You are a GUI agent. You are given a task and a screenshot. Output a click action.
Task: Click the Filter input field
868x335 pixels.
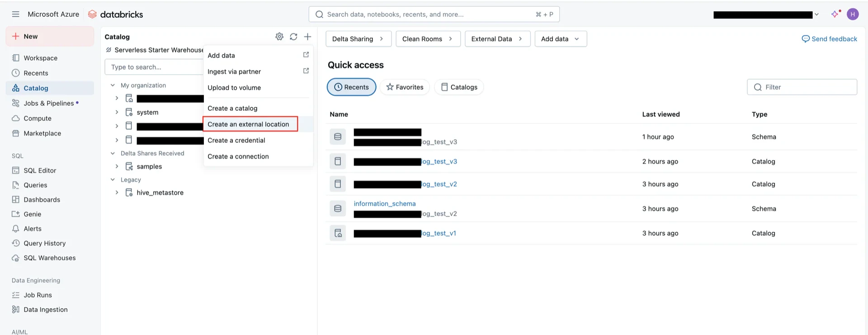802,87
